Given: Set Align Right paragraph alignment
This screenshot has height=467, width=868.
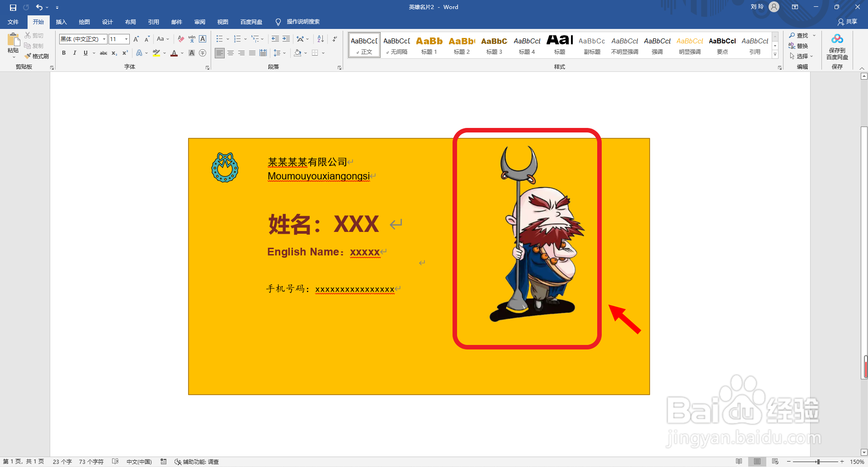Looking at the screenshot, I should pos(241,53).
